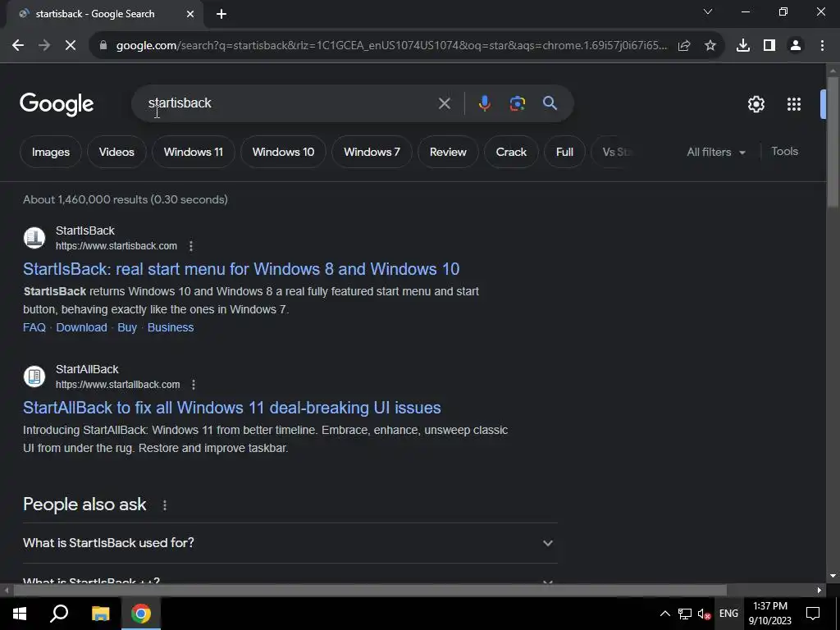Click in the startisback search field

tap(290, 103)
